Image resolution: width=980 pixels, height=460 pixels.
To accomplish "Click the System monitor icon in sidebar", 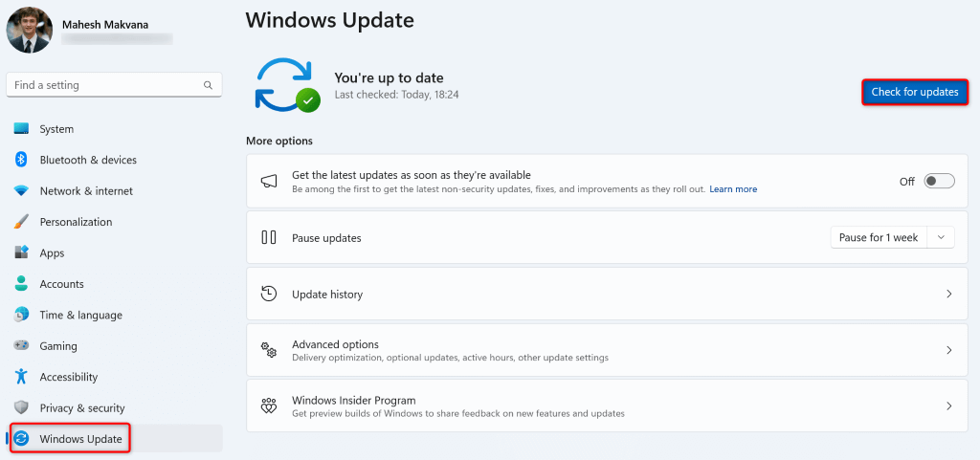I will coord(21,129).
